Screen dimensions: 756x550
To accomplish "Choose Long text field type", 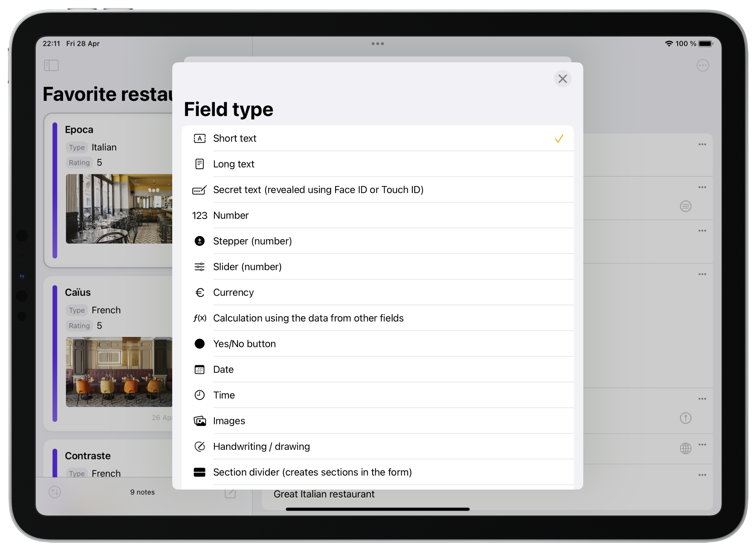I will pos(377,164).
